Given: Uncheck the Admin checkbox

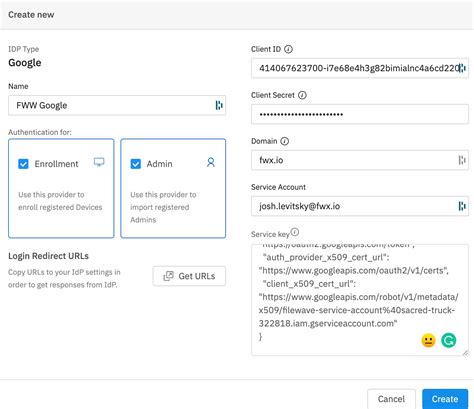Looking at the screenshot, I should pos(136,164).
